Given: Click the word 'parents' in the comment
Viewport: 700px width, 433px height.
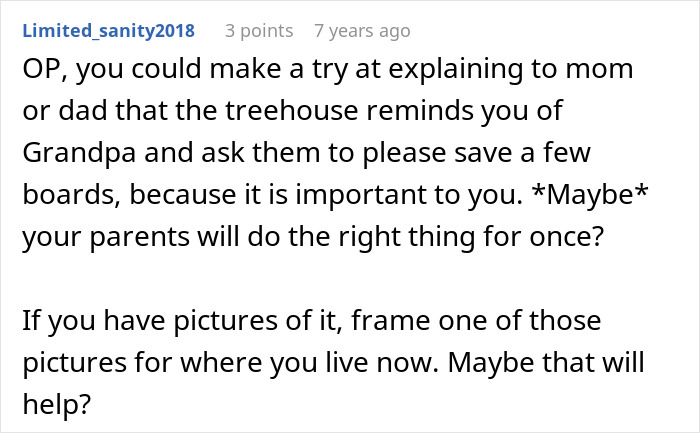Looking at the screenshot, I should click(140, 237).
